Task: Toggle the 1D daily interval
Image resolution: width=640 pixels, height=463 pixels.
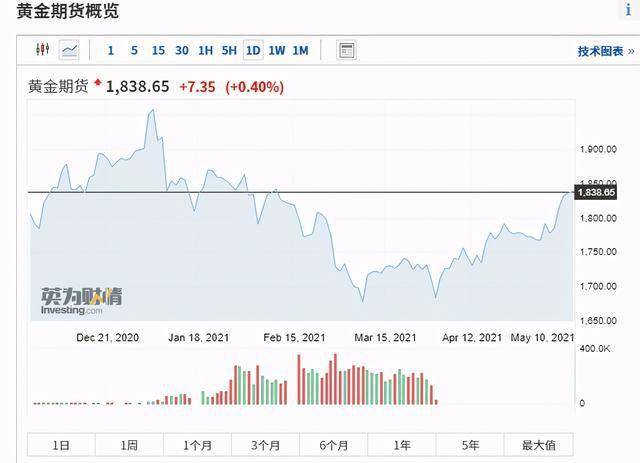Action: click(x=253, y=50)
